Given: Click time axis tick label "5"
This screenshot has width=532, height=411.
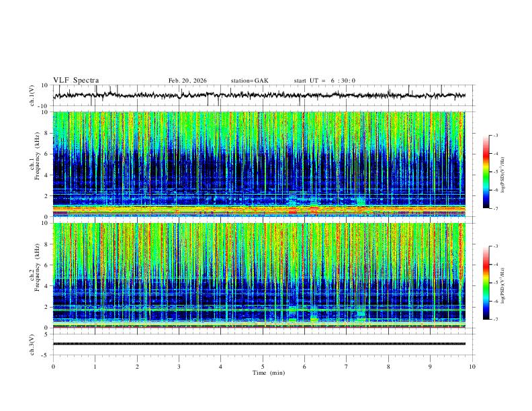Looking at the screenshot, I should coord(263,367).
